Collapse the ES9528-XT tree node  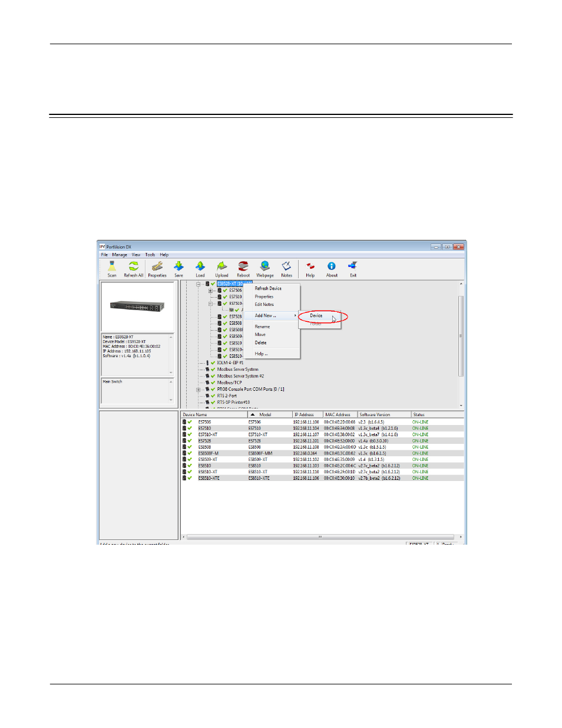(199, 284)
